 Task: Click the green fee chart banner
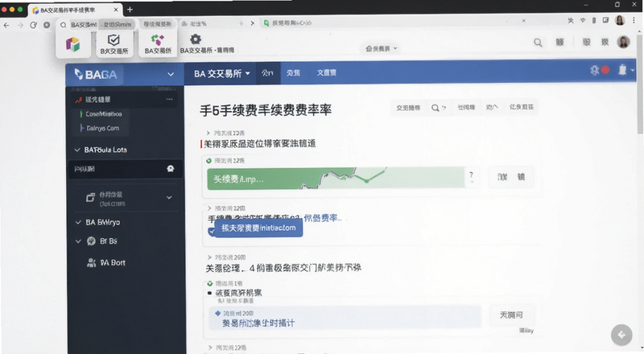point(336,179)
